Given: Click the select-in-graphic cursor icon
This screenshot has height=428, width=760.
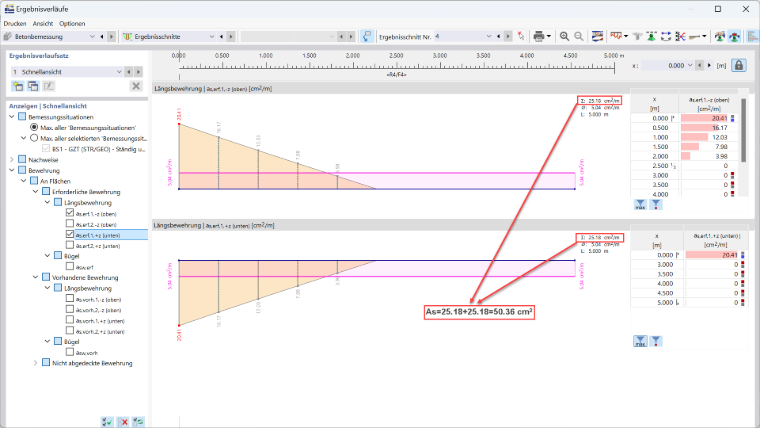Looking at the screenshot, I should pyautogui.click(x=521, y=36).
